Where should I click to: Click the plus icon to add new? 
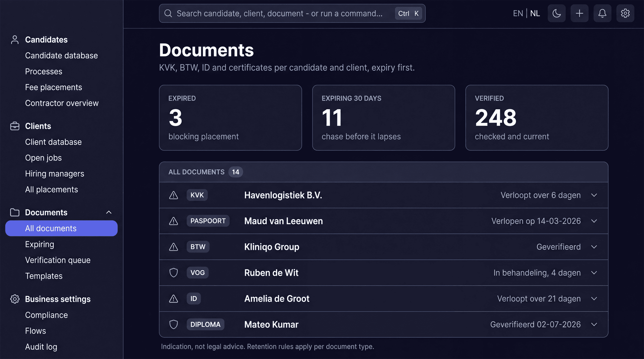point(579,13)
